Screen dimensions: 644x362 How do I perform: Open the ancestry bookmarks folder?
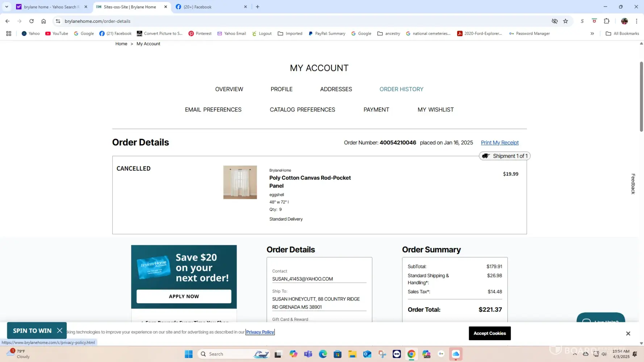[x=389, y=33]
